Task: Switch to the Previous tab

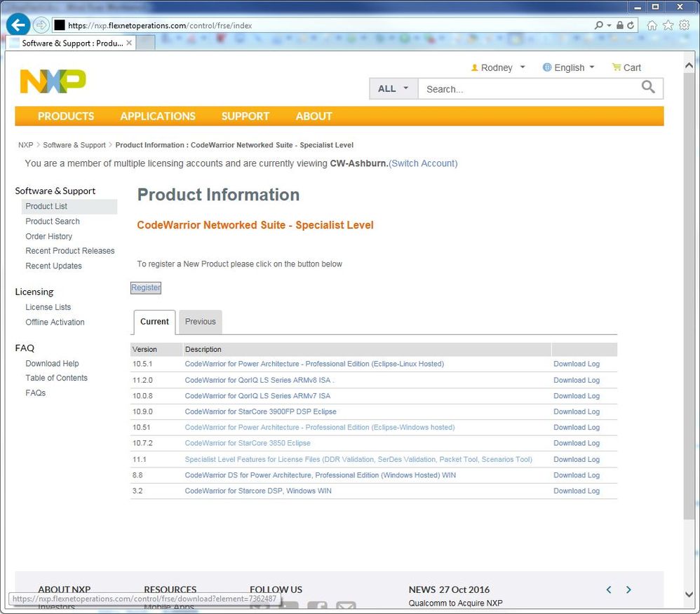Action: (x=201, y=322)
